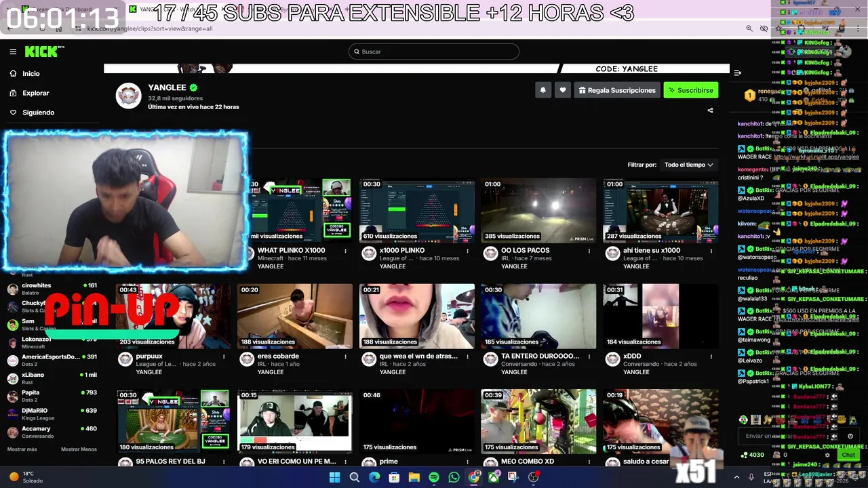The width and height of the screenshot is (868, 488).
Task: Open Spotify from taskbar
Action: click(x=434, y=477)
